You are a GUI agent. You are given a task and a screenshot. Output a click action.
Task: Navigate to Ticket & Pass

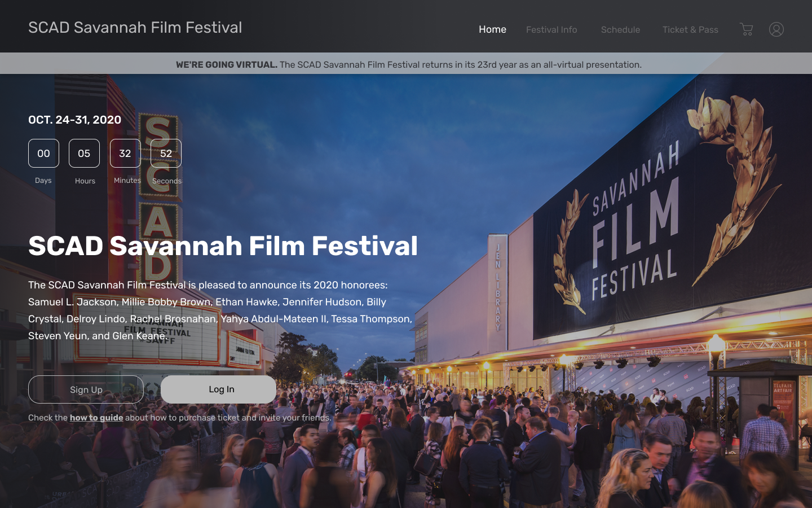pyautogui.click(x=690, y=30)
